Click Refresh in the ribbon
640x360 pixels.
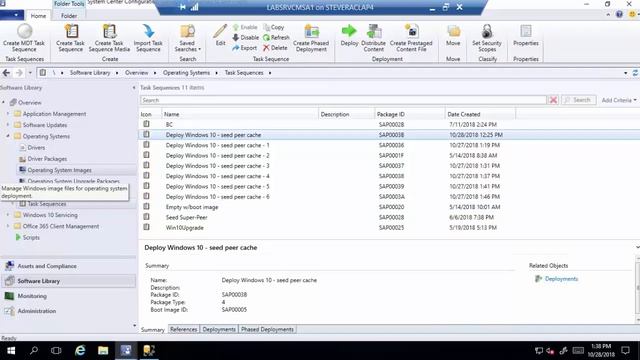click(x=276, y=38)
